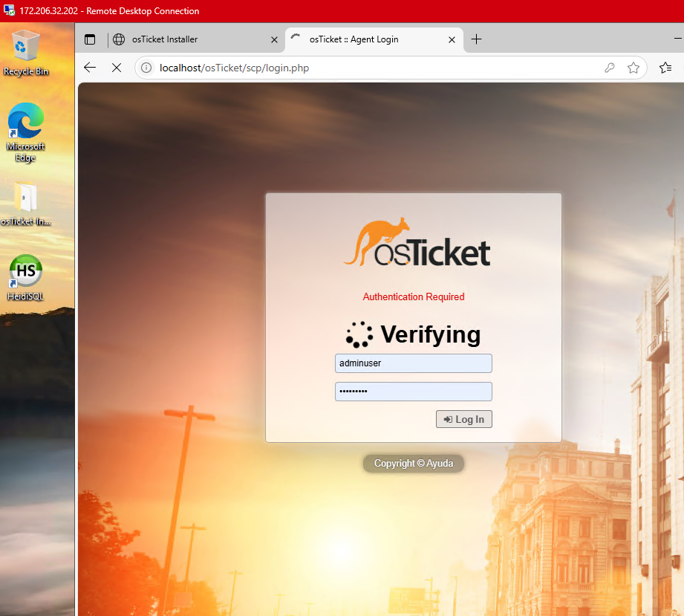
Task: Click the tab actions menu icon
Action: (90, 39)
